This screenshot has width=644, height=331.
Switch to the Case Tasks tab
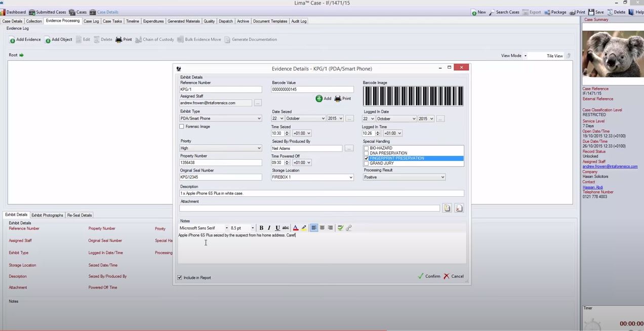pos(112,21)
